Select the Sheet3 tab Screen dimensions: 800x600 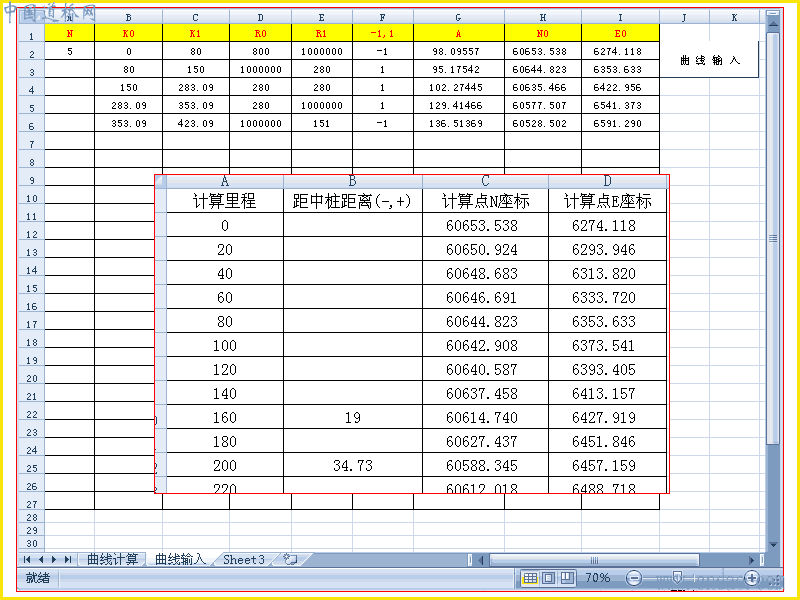pos(244,560)
